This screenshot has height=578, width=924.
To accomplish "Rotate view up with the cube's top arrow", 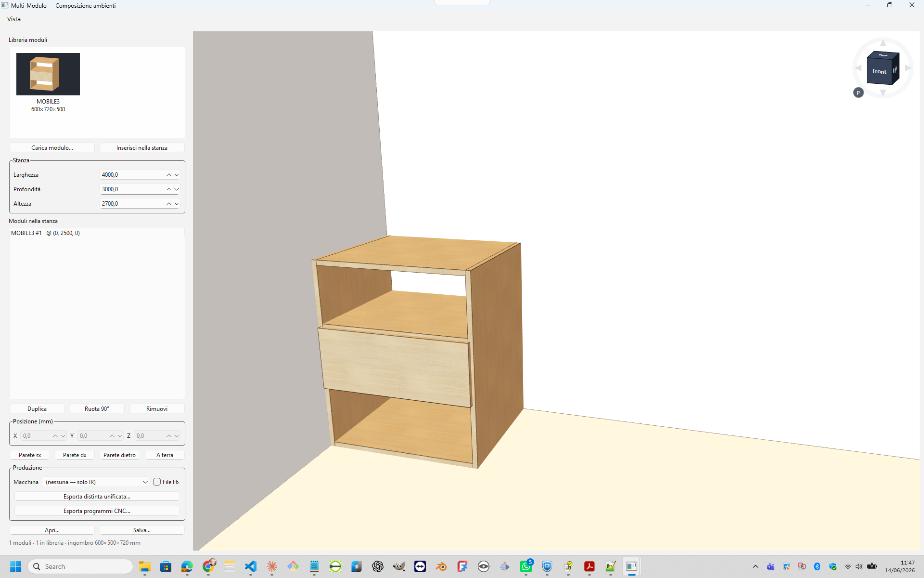I will [883, 43].
